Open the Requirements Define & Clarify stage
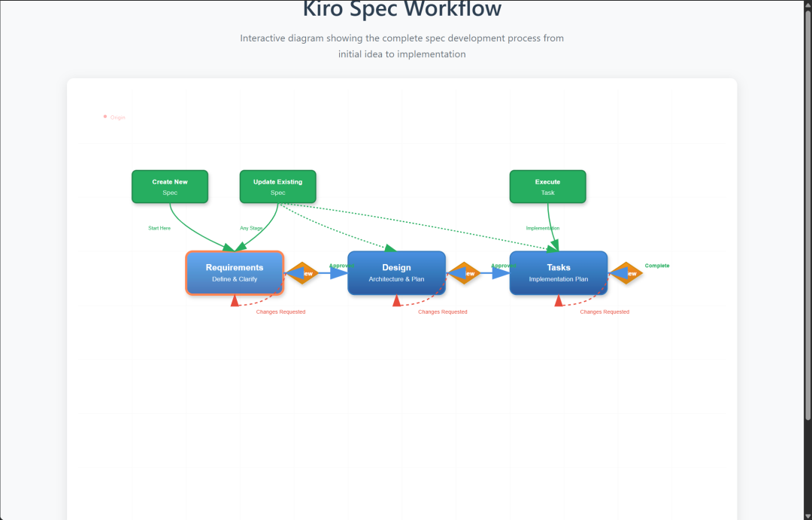This screenshot has width=812, height=520. [235, 272]
